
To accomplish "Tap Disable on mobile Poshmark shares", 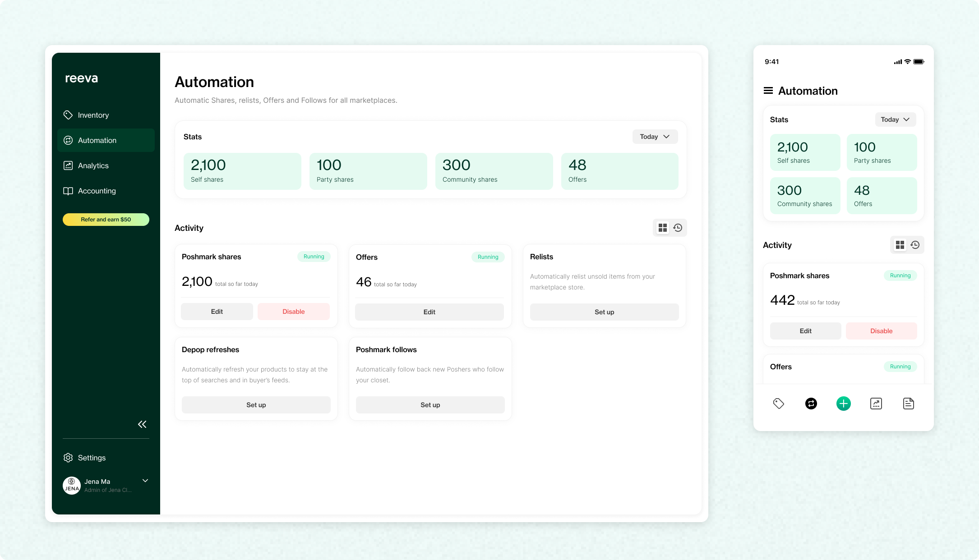I will point(882,331).
